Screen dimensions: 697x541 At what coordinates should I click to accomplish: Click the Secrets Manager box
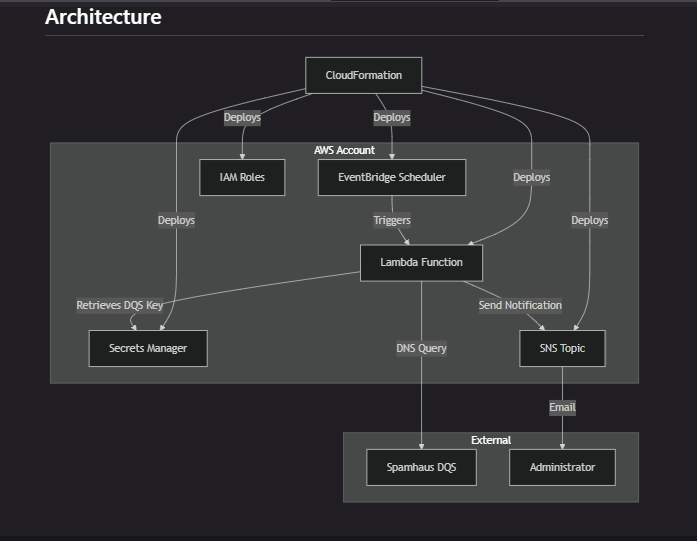click(148, 348)
